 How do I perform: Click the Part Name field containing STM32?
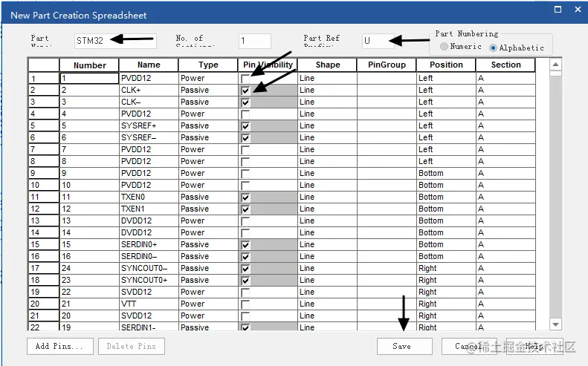115,41
